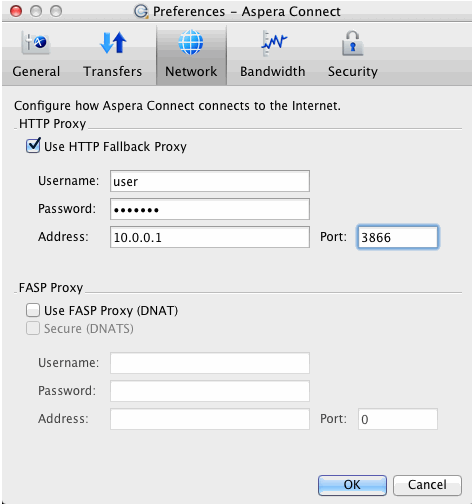This screenshot has width=472, height=504.
Task: Select the Transfers arrows icon
Action: (x=113, y=43)
